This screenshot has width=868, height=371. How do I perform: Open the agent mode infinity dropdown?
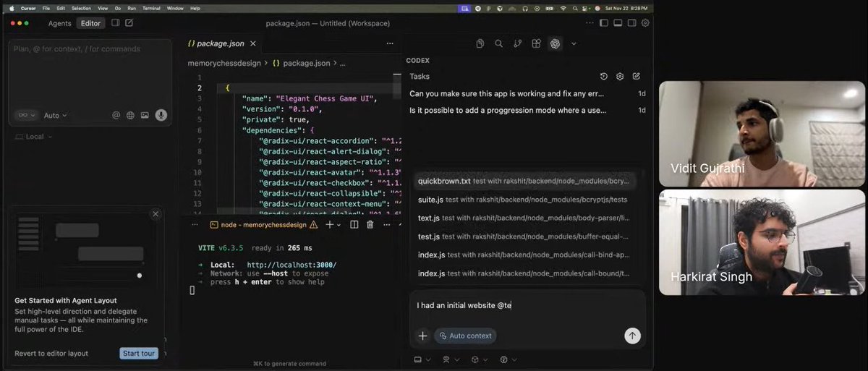(x=27, y=115)
